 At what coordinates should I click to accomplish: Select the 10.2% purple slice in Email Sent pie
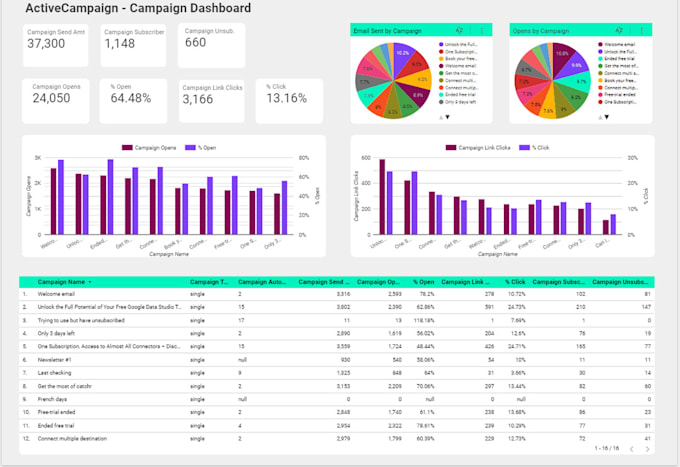tap(404, 57)
